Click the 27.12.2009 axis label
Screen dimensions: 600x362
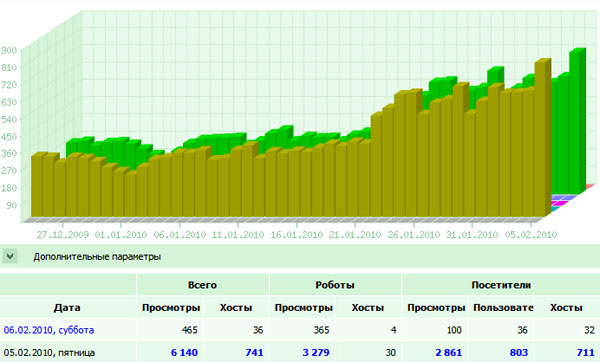pos(63,235)
